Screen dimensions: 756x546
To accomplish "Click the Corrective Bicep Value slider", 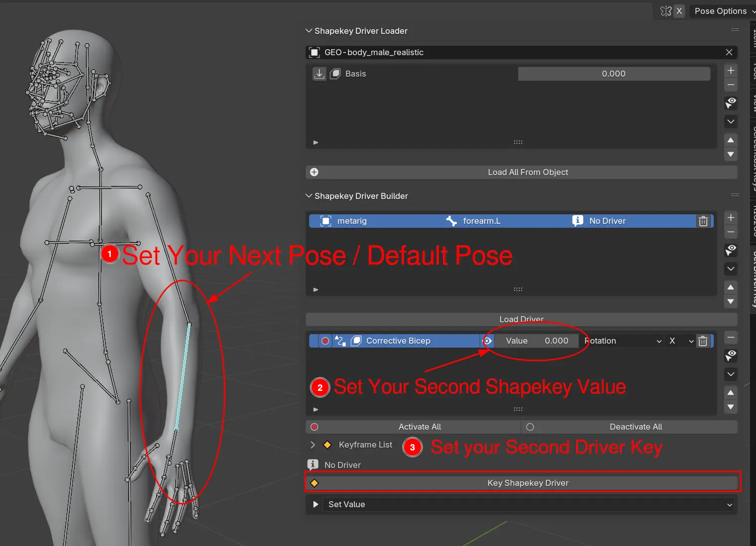I will pyautogui.click(x=536, y=341).
